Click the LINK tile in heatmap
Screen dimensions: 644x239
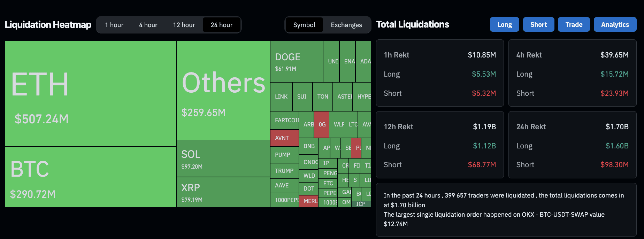[281, 97]
